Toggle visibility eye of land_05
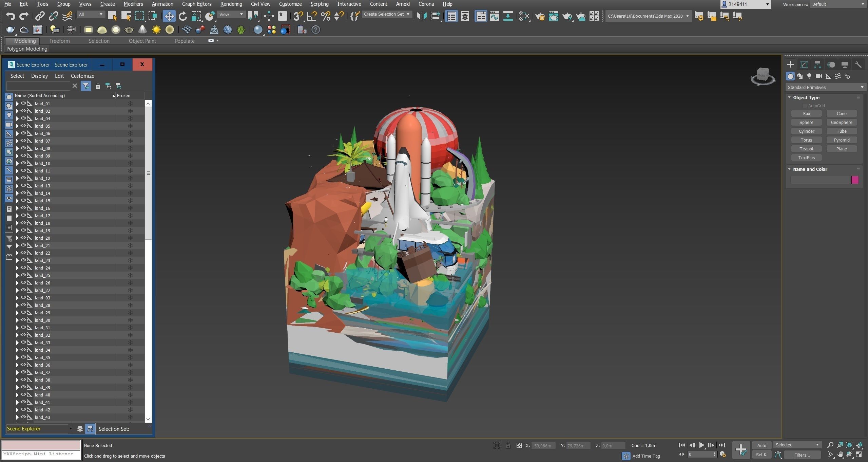This screenshot has height=462, width=868. [23, 126]
